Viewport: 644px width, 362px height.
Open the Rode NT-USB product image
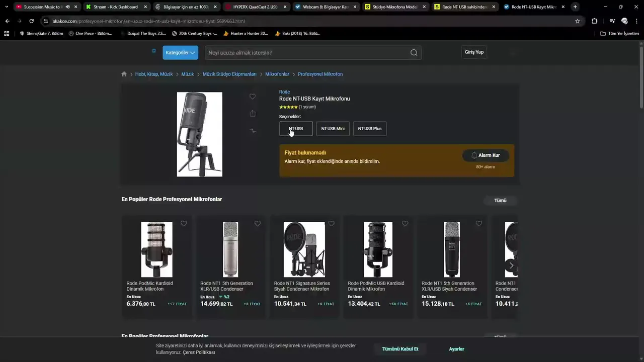pos(199,134)
